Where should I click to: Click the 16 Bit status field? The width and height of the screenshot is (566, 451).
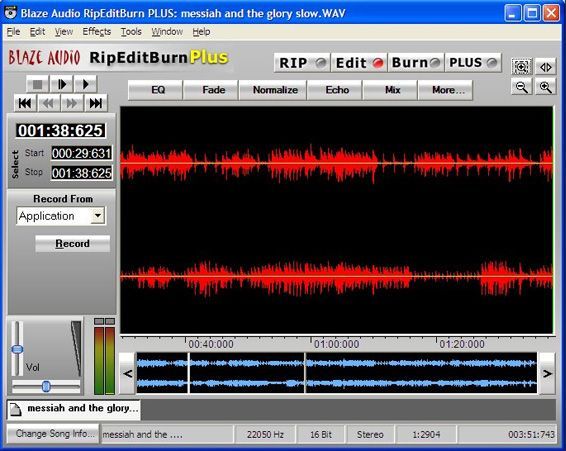click(x=321, y=434)
